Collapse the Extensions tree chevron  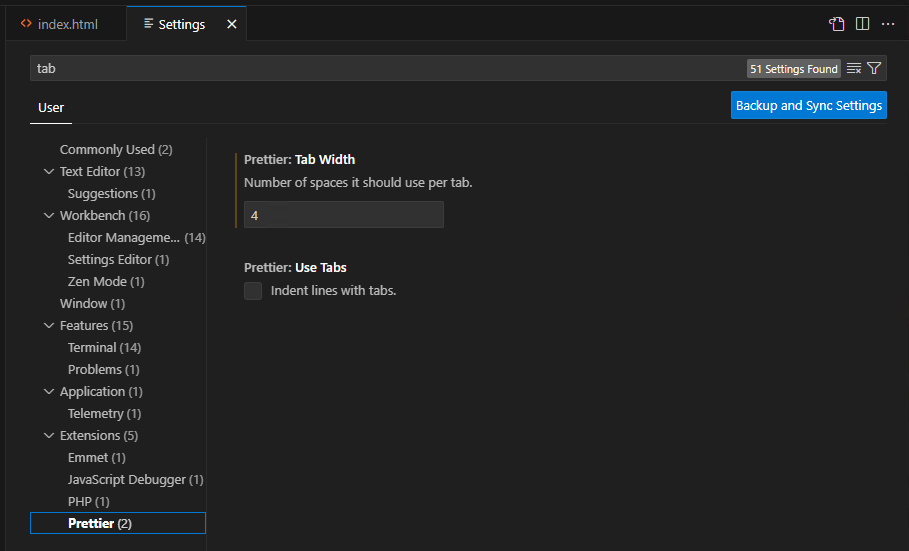pos(49,436)
